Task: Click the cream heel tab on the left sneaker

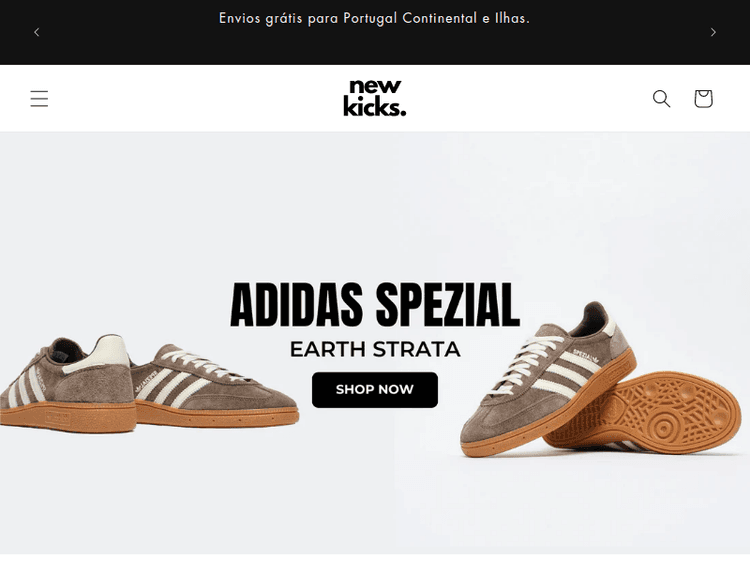Action: tap(110, 352)
